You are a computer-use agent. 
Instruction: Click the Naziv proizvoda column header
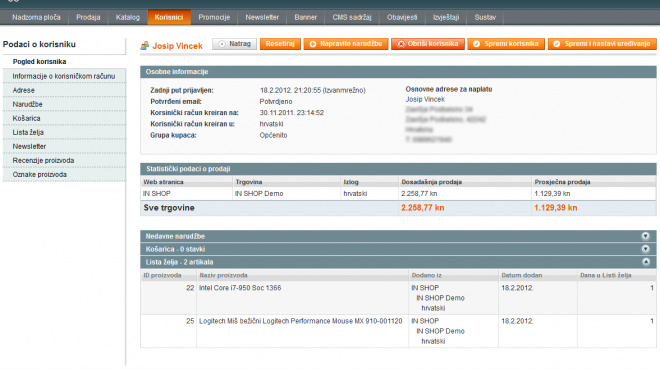pyautogui.click(x=302, y=275)
